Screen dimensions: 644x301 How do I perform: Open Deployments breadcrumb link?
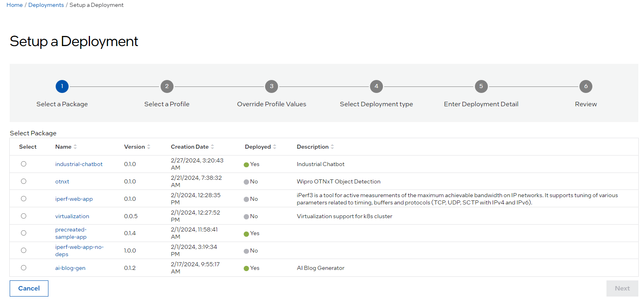point(46,5)
